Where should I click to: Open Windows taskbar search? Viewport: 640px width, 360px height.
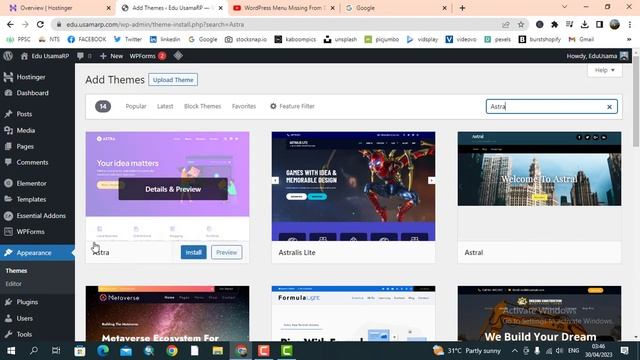(x=33, y=351)
